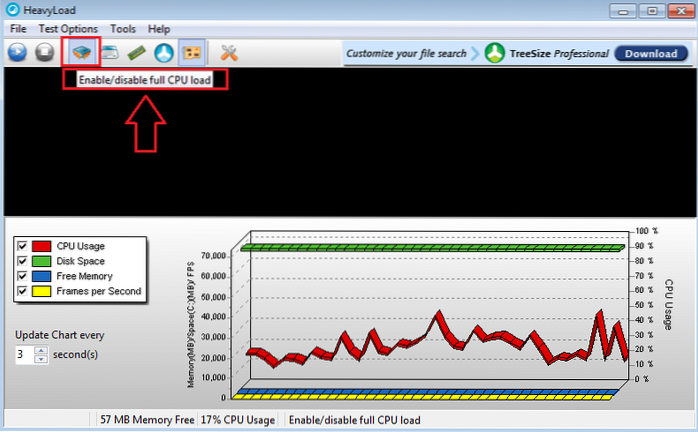Viewport: 698px width, 432px height.
Task: Enable full CPU load icon
Action: click(x=78, y=52)
